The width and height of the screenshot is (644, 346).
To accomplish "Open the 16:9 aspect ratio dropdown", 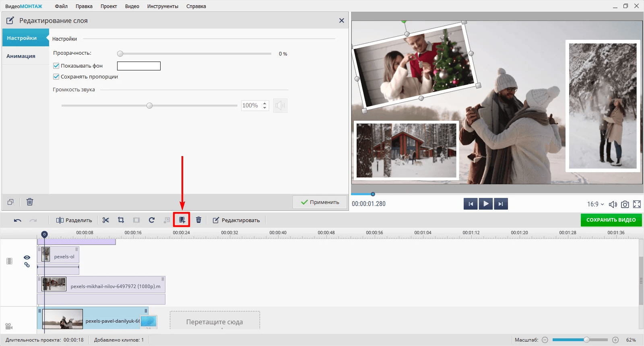I will pos(595,204).
